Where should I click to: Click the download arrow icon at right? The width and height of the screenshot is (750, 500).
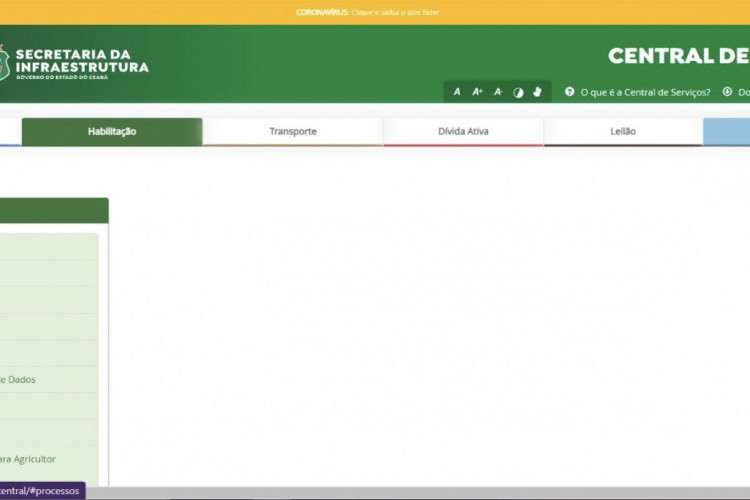coord(728,92)
